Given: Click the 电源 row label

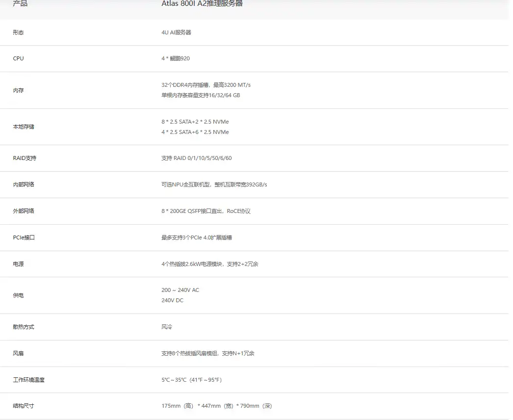Looking at the screenshot, I should coord(18,264).
